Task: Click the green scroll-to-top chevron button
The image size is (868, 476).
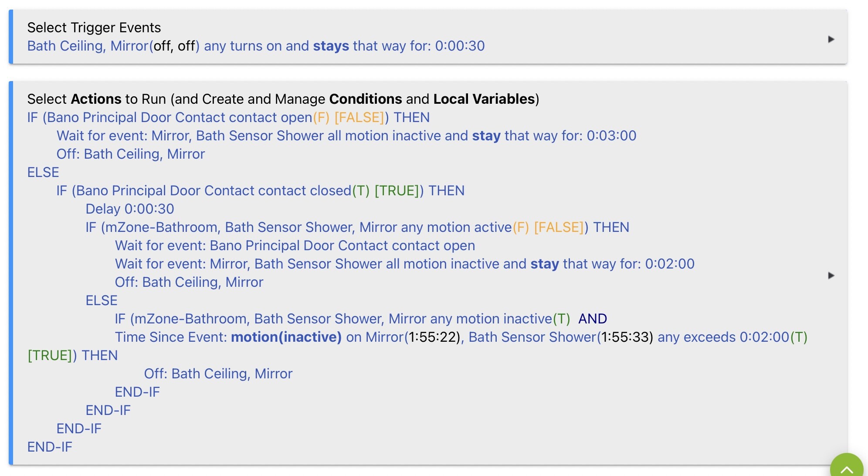Action: [x=847, y=466]
